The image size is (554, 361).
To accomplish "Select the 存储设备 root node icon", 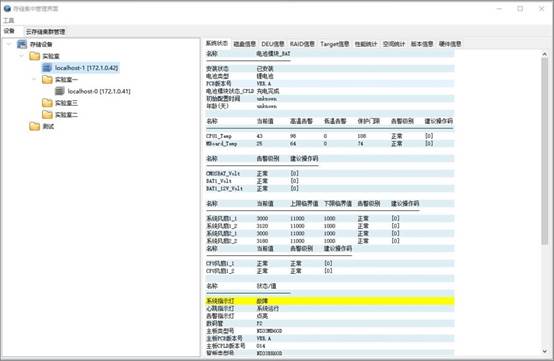I will [22, 44].
